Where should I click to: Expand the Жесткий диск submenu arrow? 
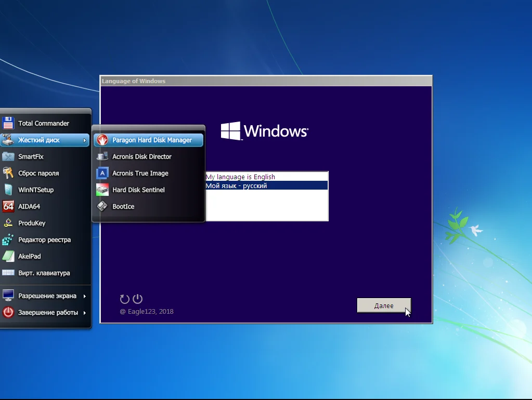(85, 140)
